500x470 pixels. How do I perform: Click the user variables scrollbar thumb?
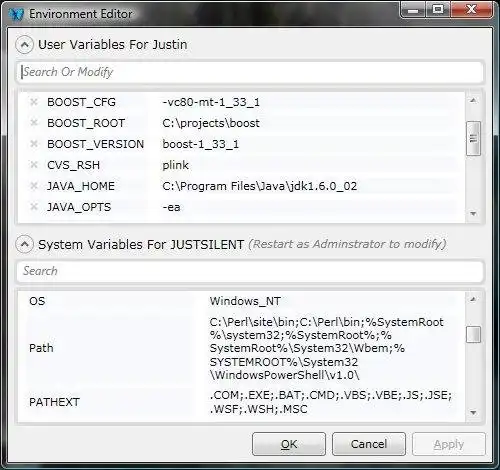473,138
